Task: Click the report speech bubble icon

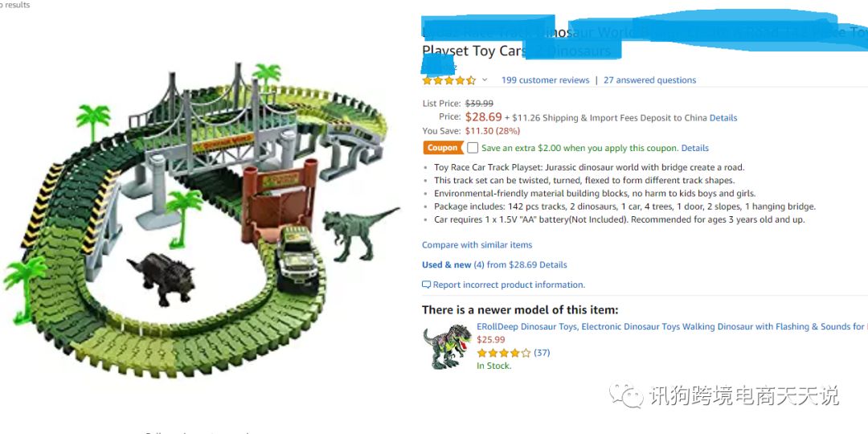Action: click(427, 285)
